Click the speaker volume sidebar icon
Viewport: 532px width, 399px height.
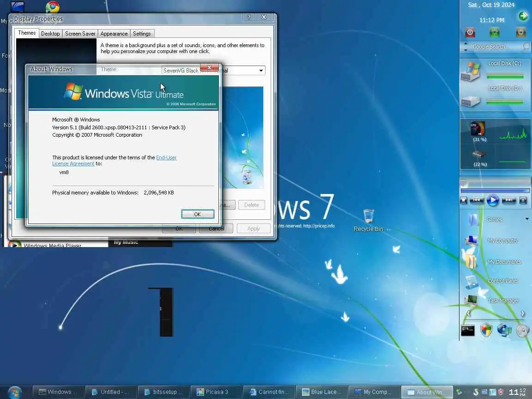point(522,330)
